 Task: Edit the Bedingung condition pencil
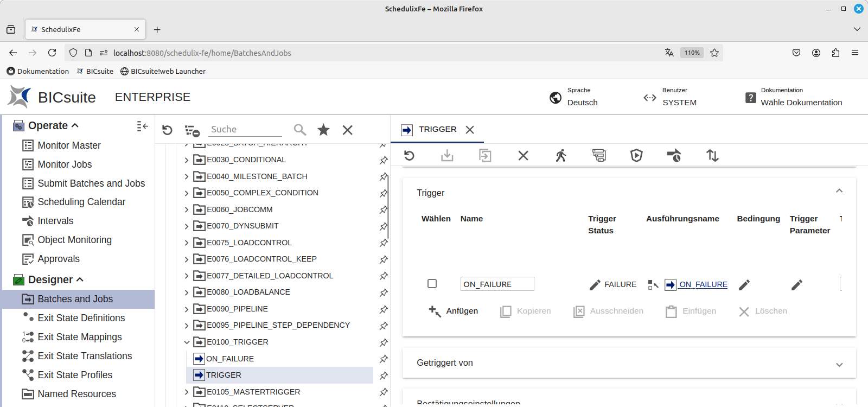744,285
